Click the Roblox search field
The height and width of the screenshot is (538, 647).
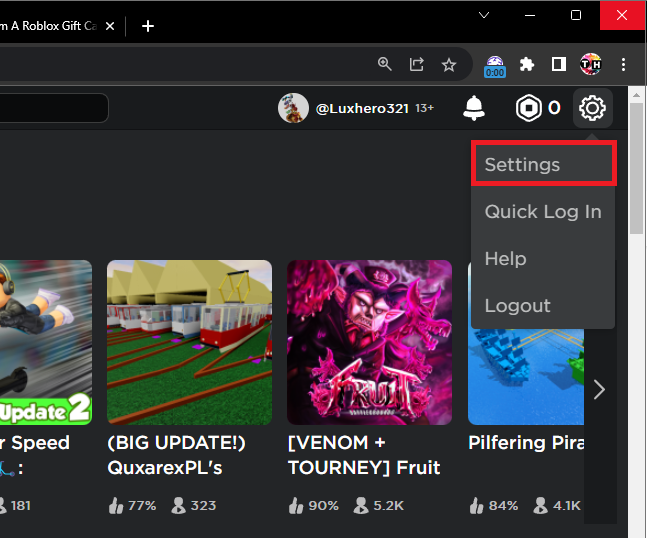(54, 108)
